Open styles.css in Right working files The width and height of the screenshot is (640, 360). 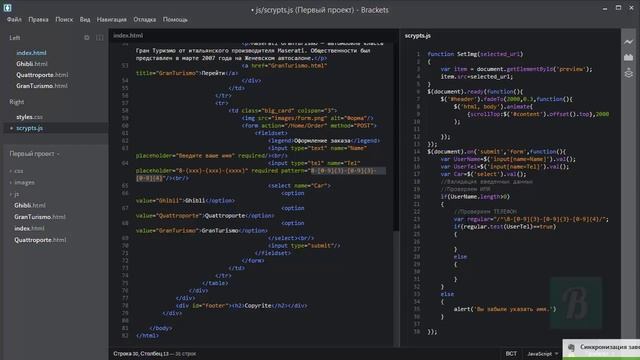pos(29,117)
